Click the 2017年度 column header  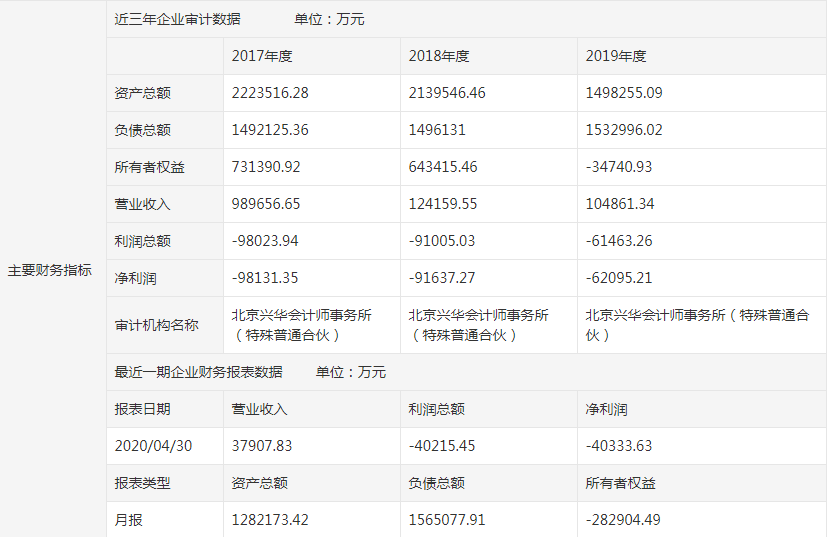262,56
